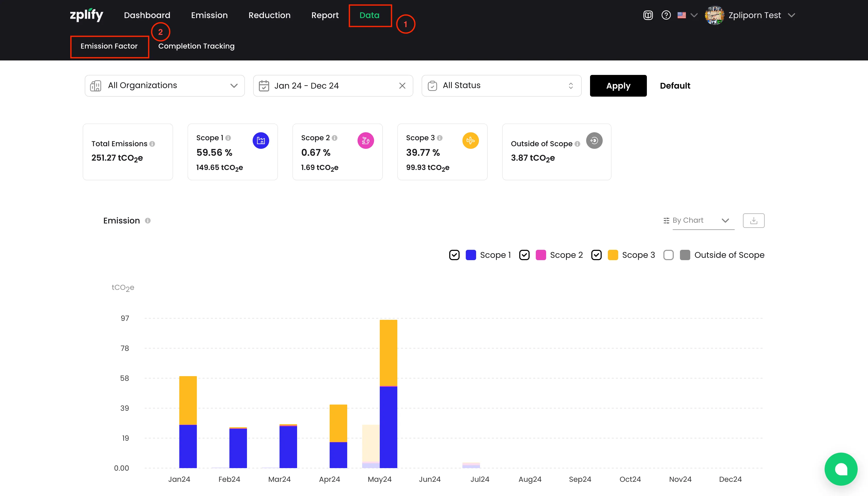Click the Scope 3 yellow color swatch

click(x=613, y=255)
